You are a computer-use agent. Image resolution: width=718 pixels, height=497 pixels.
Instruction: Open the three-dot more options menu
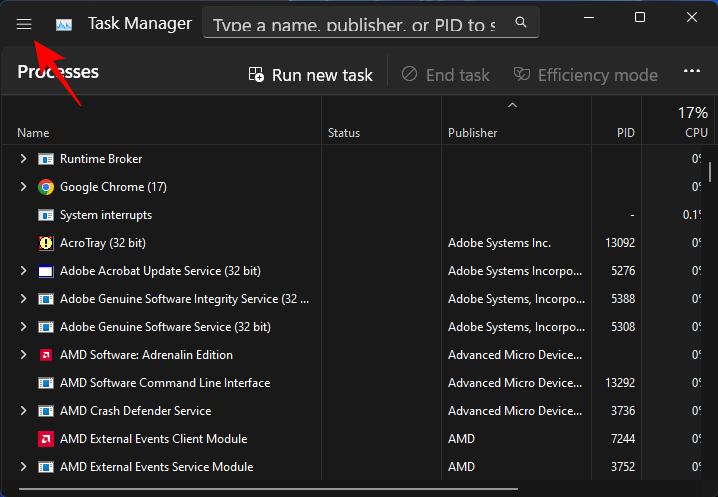pyautogui.click(x=691, y=73)
